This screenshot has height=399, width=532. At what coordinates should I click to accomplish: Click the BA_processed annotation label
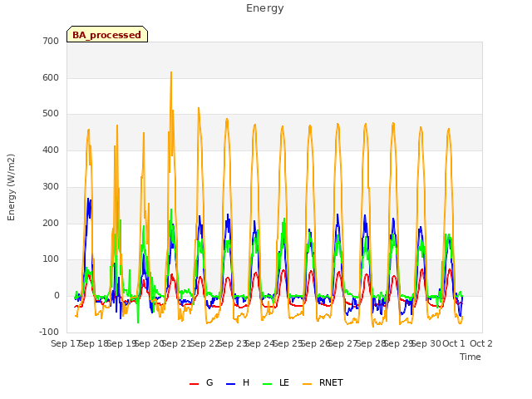click(107, 35)
